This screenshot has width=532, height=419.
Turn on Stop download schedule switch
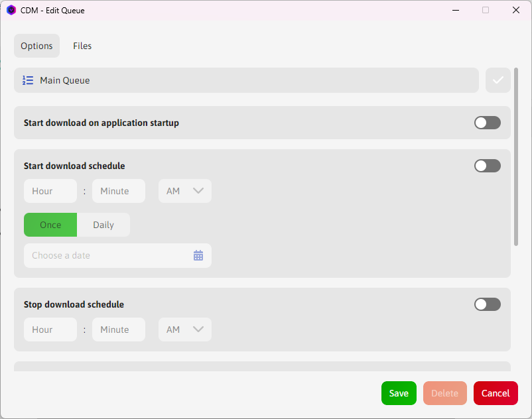coord(487,304)
